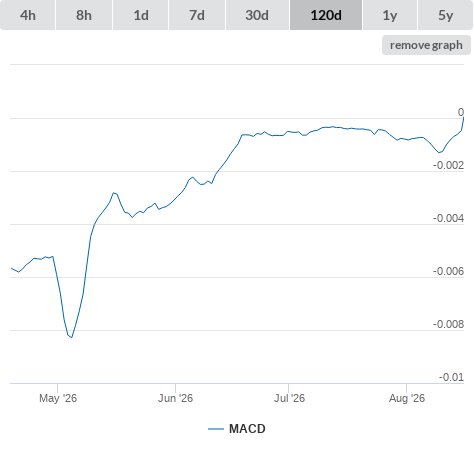Switch to the 5y range
474x455 pixels.
click(446, 15)
